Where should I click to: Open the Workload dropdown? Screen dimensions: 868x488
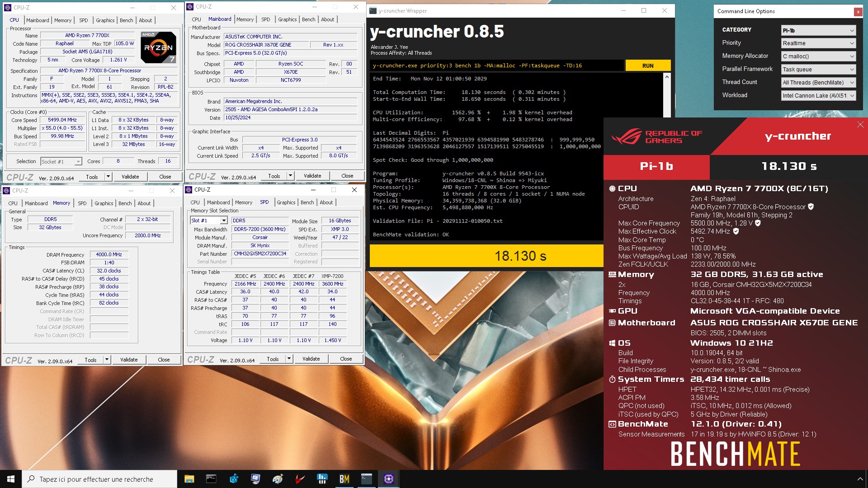(x=818, y=96)
